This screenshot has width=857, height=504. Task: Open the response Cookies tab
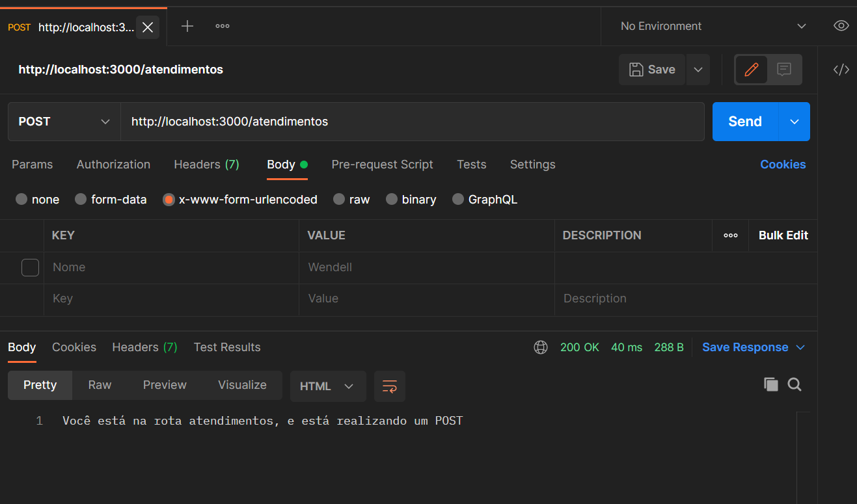pyautogui.click(x=74, y=347)
